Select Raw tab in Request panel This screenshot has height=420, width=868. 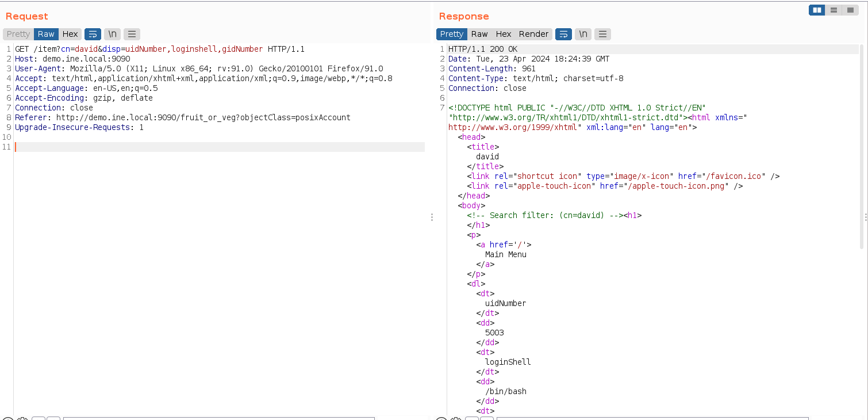(x=46, y=34)
